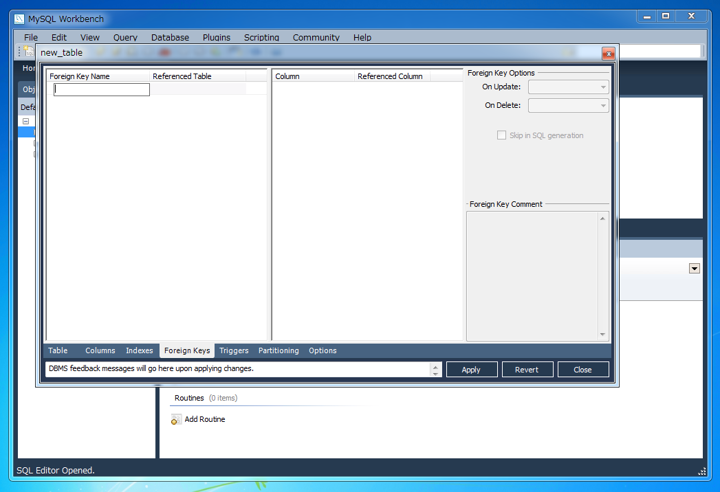Click the Foreign Key Name column header

click(98, 76)
